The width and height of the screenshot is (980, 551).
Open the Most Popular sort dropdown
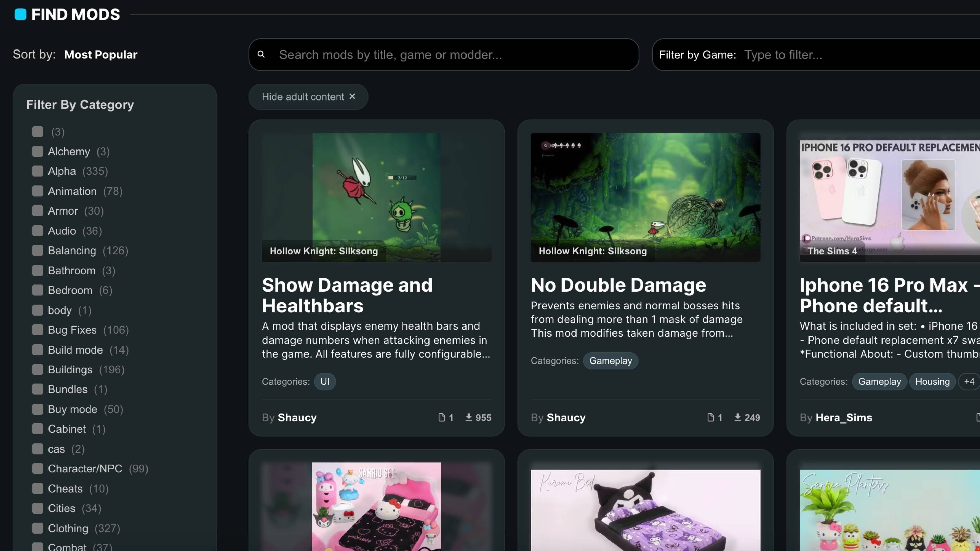tap(101, 54)
